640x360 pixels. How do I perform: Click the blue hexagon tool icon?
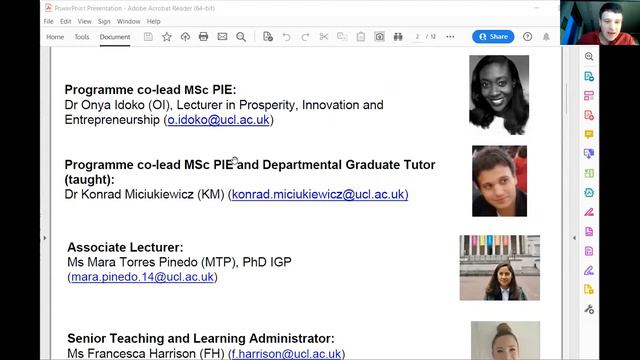[589, 192]
